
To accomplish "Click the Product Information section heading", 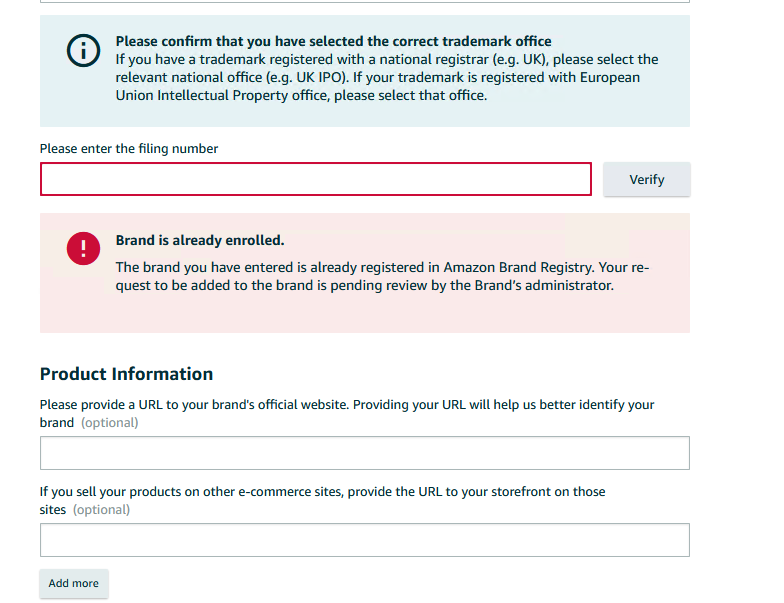I will click(126, 374).
